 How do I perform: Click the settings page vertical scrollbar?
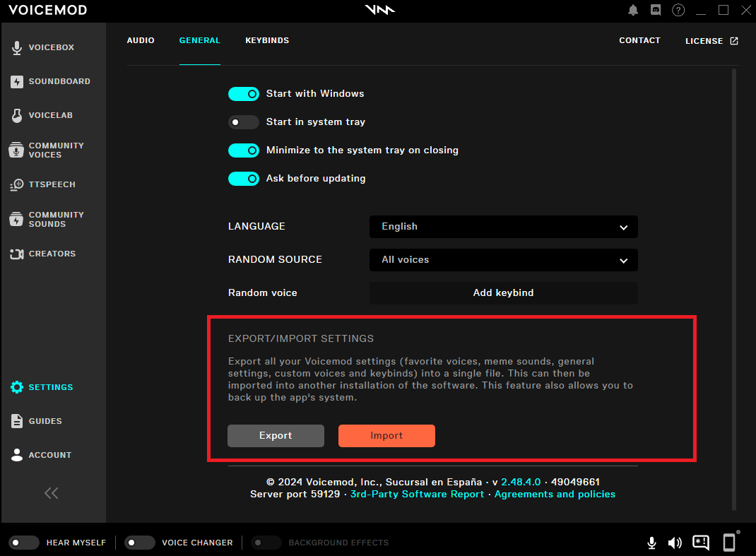pos(735,283)
